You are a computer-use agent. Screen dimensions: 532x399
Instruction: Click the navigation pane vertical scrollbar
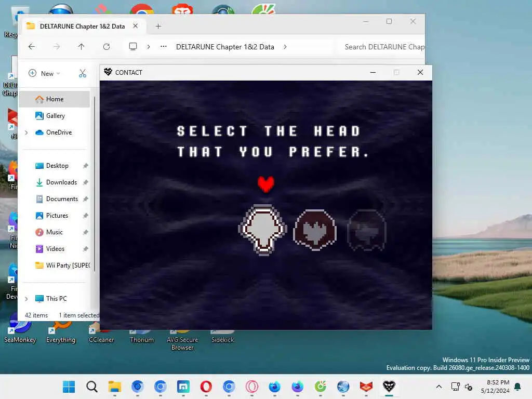pos(95,183)
